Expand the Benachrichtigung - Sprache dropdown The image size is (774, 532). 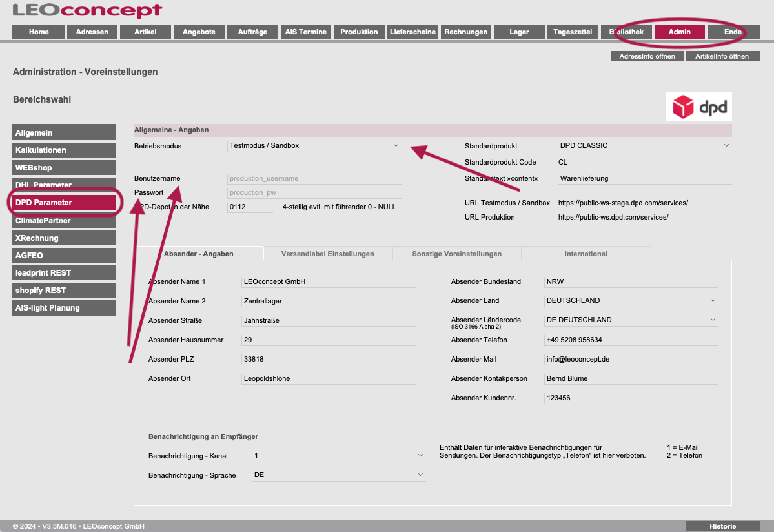click(339, 475)
